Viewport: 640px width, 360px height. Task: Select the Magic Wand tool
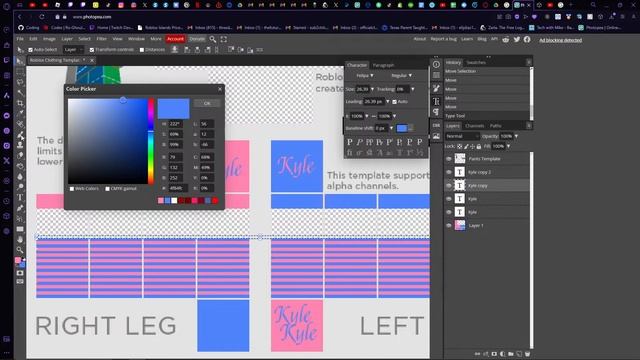(20, 93)
